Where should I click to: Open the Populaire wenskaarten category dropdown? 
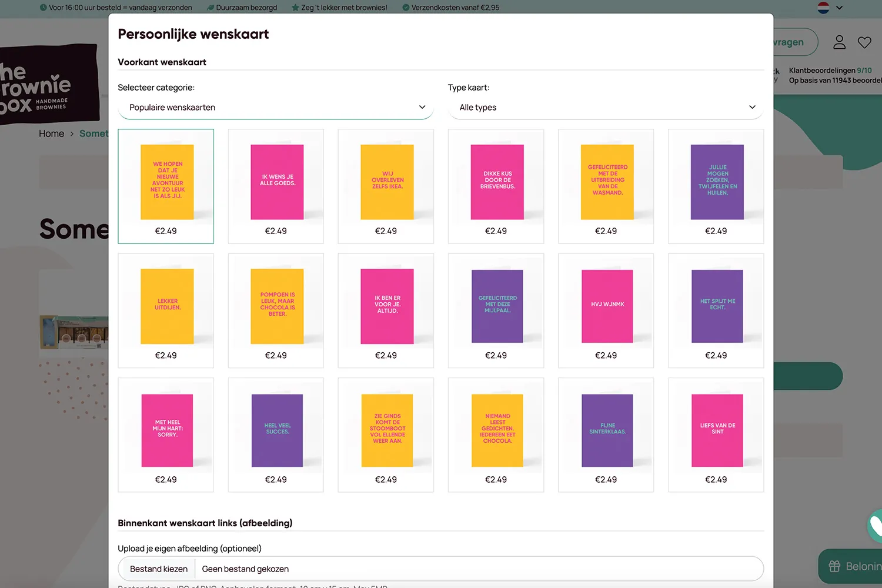(275, 108)
